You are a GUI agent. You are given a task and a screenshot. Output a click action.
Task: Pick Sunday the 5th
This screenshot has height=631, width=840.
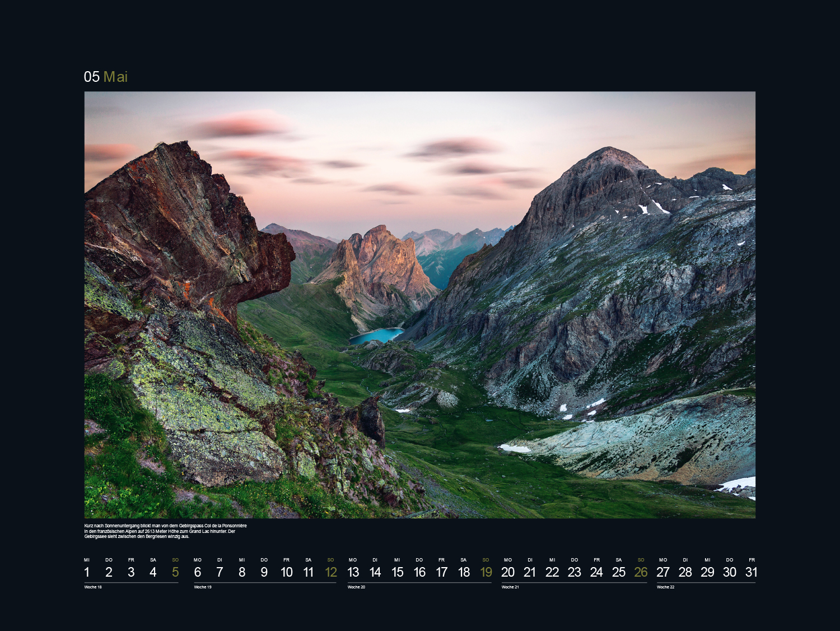click(175, 572)
